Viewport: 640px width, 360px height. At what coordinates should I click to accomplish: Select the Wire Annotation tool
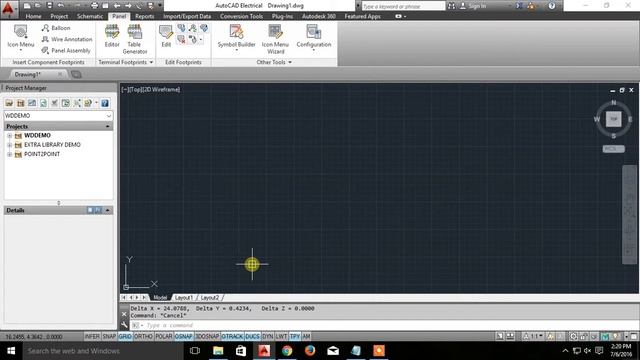67,39
